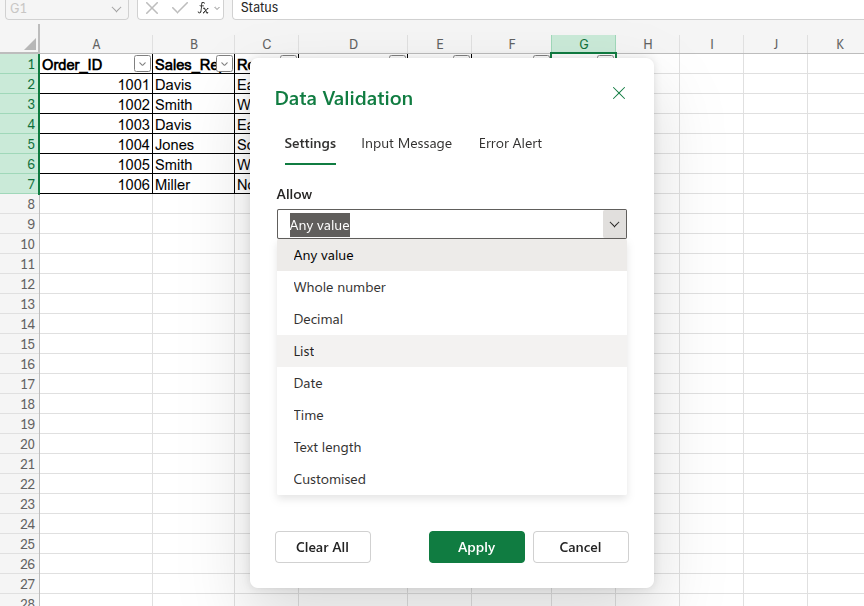864x606 pixels.
Task: Open the Allow dropdown
Action: point(614,223)
